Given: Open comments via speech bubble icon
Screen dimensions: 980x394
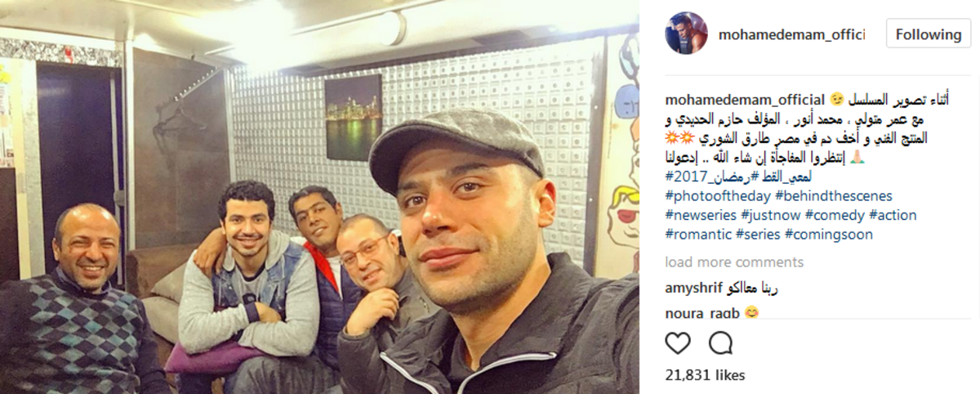Looking at the screenshot, I should (x=720, y=343).
